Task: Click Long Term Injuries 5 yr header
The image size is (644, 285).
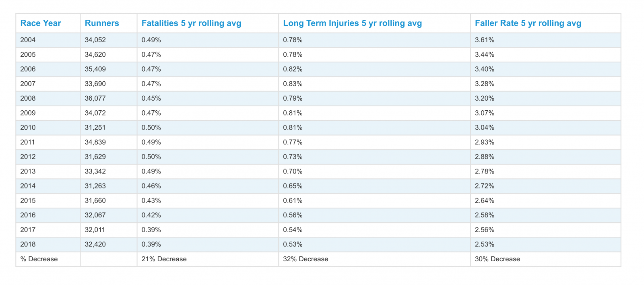Action: click(352, 23)
